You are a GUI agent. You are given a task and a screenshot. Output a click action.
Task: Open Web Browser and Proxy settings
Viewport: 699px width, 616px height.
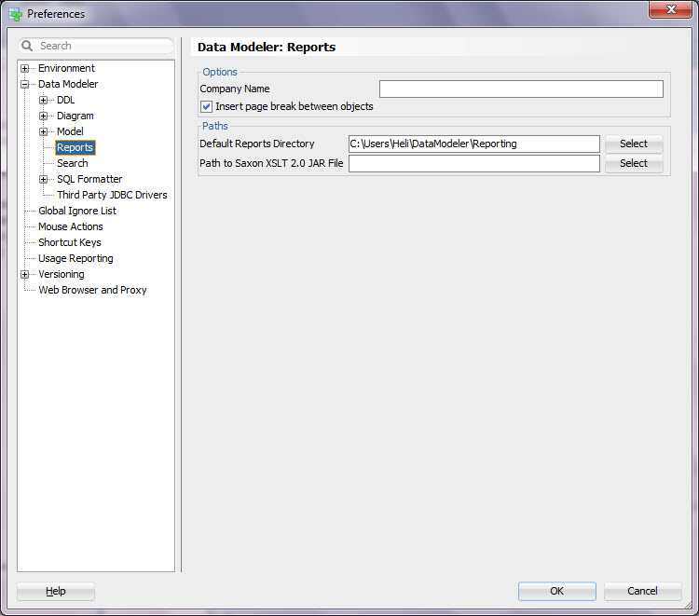(x=92, y=290)
